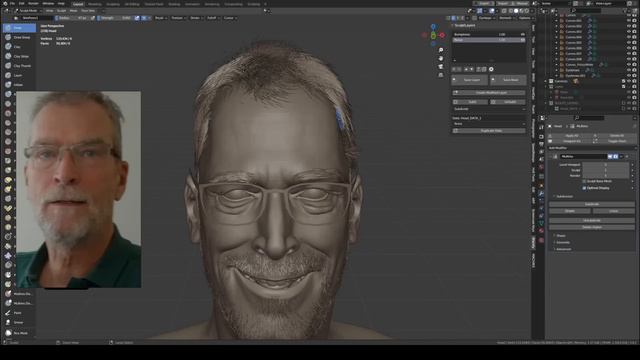This screenshot has height=360, width=640.
Task: Click the blue Z axis gizmo ball
Action: 433,27
